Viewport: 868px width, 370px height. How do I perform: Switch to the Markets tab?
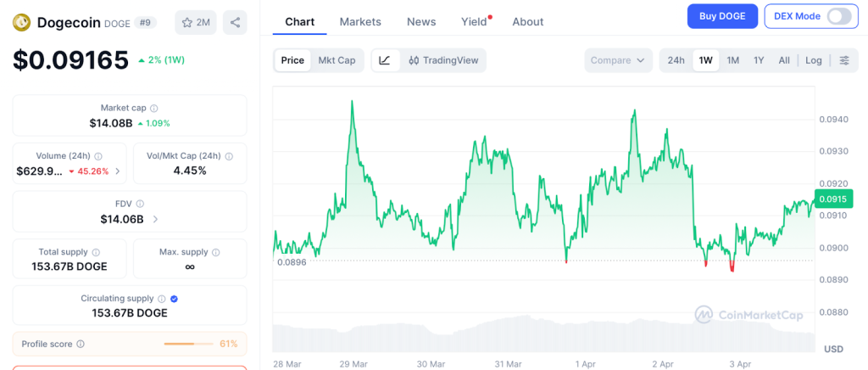click(360, 22)
